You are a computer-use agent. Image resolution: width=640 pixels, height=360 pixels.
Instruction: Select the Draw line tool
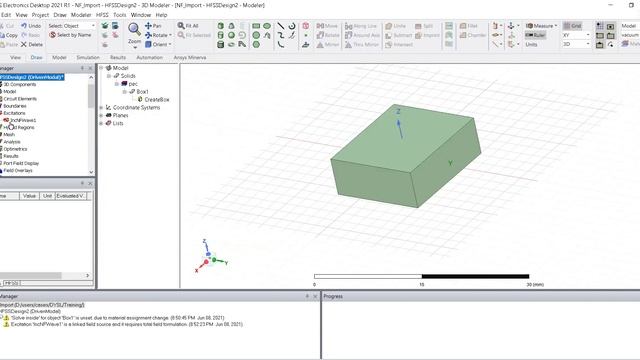[x=281, y=26]
